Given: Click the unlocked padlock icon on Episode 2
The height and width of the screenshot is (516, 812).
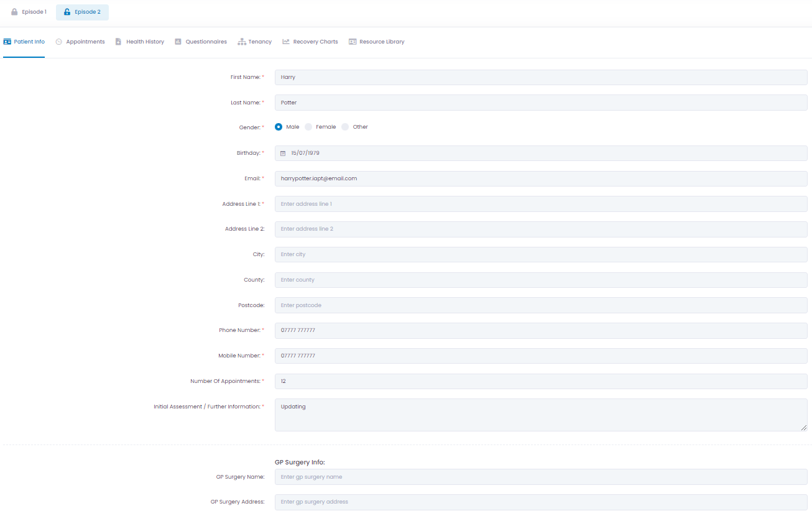Looking at the screenshot, I should click(x=67, y=12).
